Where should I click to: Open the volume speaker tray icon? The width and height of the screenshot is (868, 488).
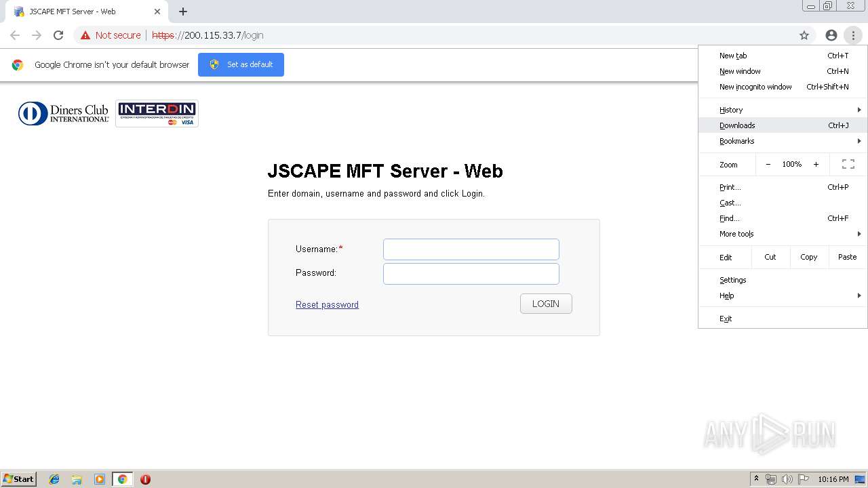click(x=787, y=479)
